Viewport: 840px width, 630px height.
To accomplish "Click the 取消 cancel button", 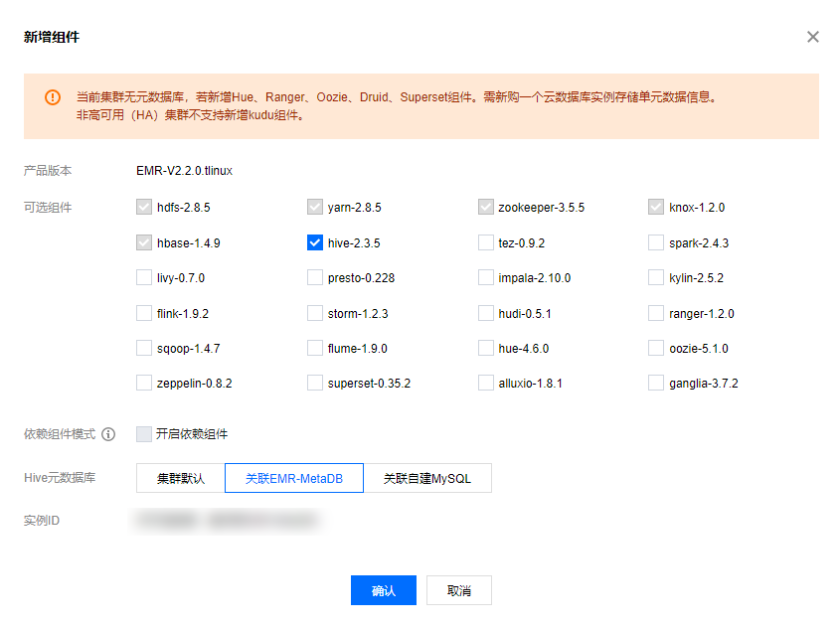I will point(458,589).
